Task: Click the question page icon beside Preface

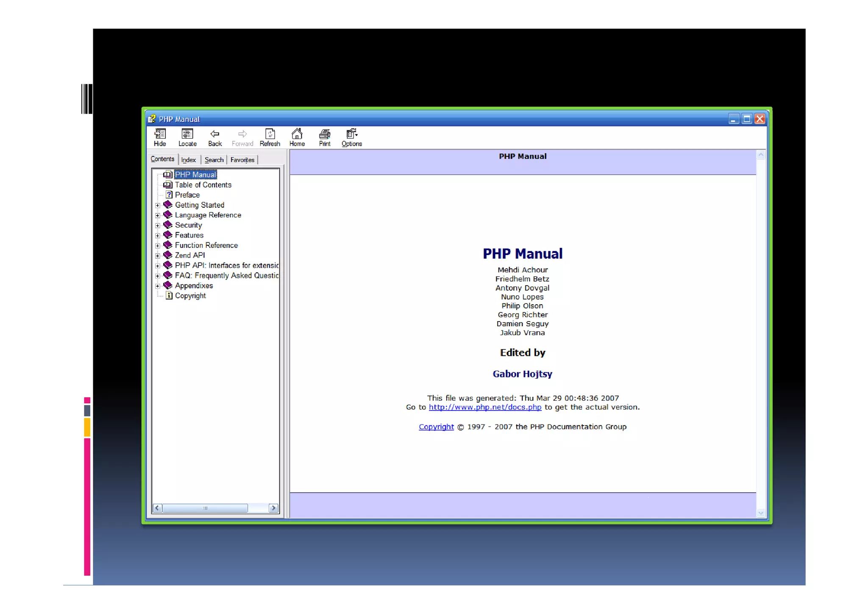Action: (x=169, y=195)
